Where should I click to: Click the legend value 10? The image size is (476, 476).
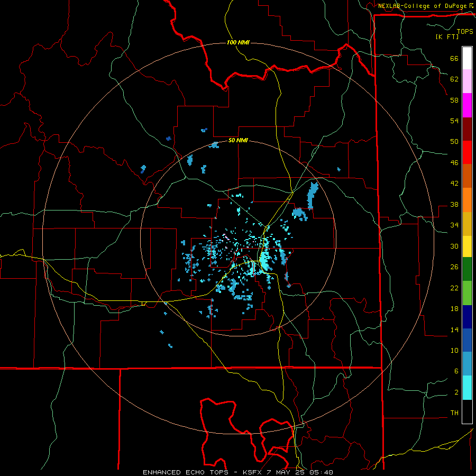[x=454, y=350]
